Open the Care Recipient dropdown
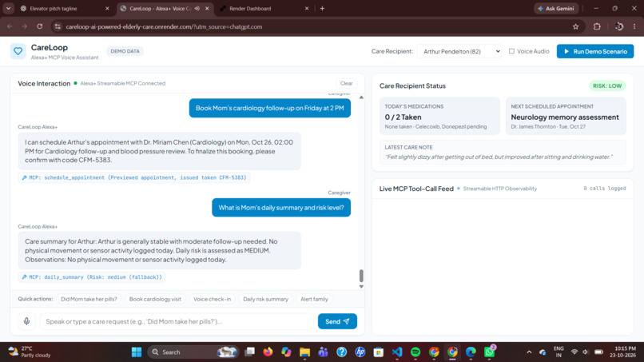 [x=459, y=51]
